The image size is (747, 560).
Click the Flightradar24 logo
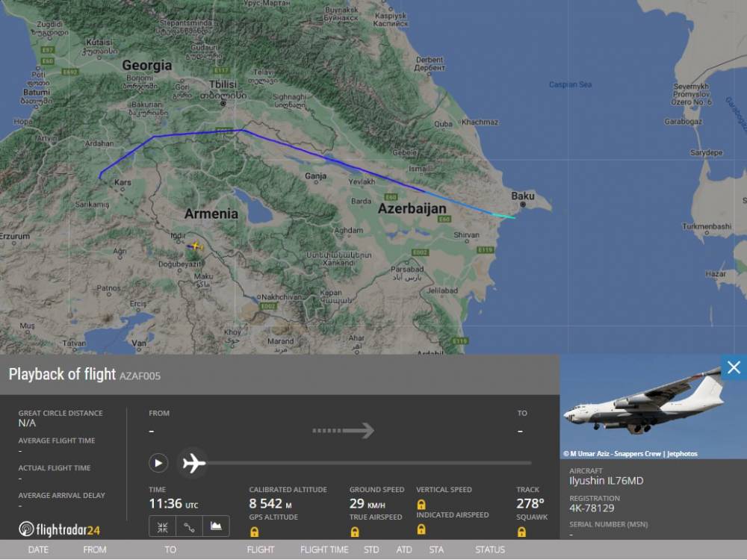point(60,529)
